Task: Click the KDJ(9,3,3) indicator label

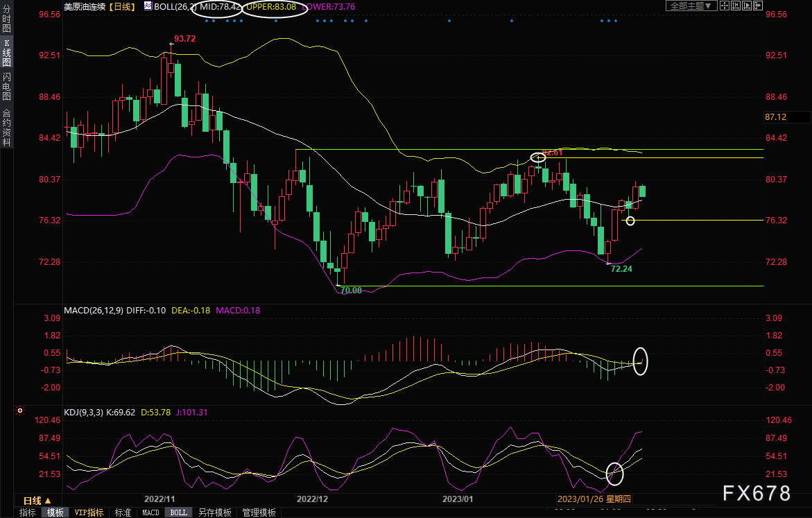Action: point(83,413)
